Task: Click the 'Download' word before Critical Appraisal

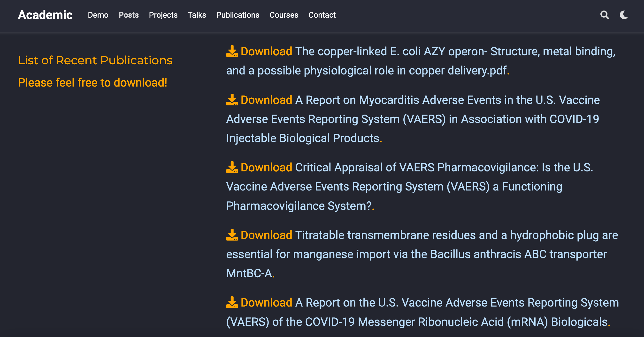Action: click(x=266, y=167)
